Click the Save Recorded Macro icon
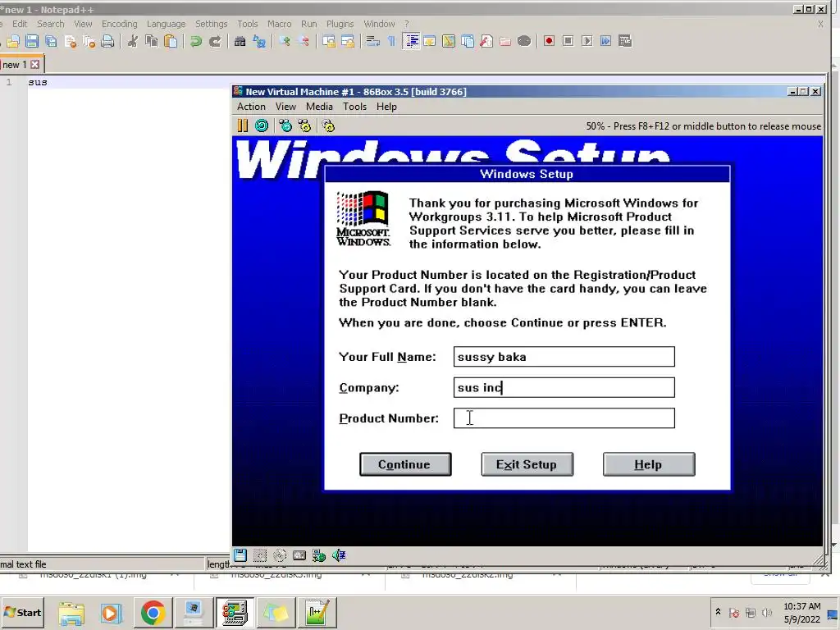The height and width of the screenshot is (630, 840). [x=625, y=41]
